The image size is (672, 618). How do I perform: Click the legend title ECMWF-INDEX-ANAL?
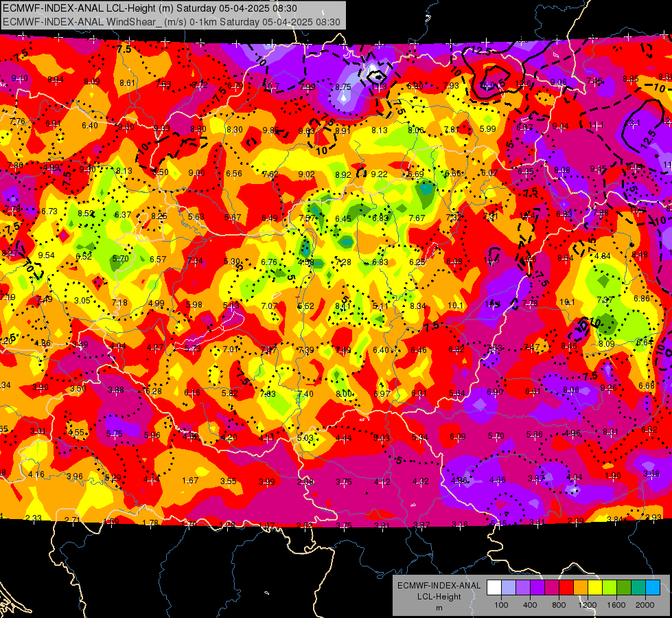[x=439, y=586]
